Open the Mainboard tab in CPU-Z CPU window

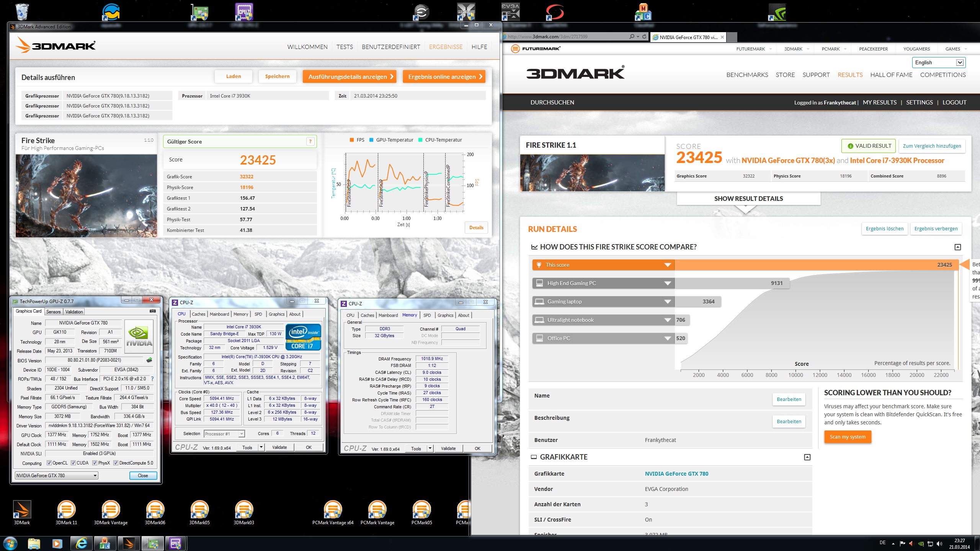pyautogui.click(x=219, y=314)
